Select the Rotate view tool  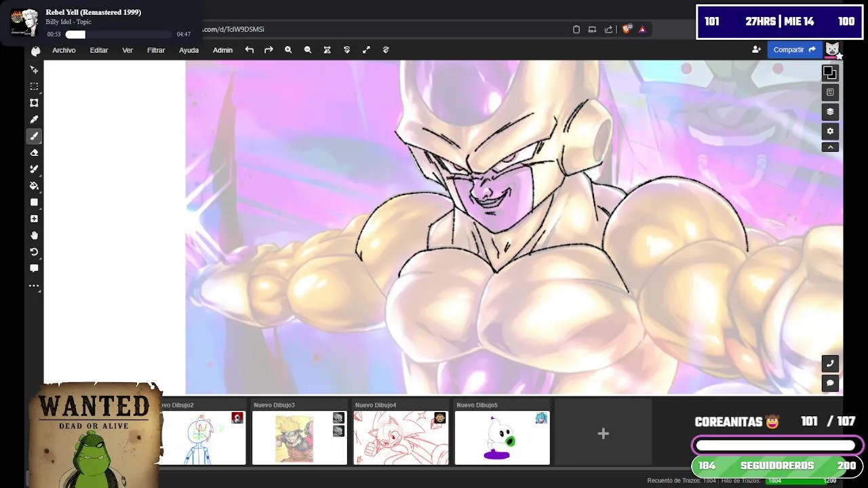click(34, 251)
